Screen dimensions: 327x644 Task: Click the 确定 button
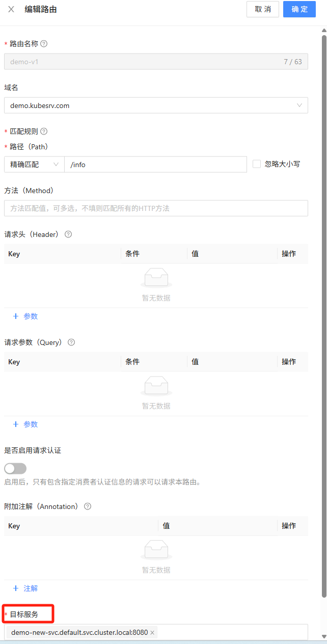click(x=299, y=9)
